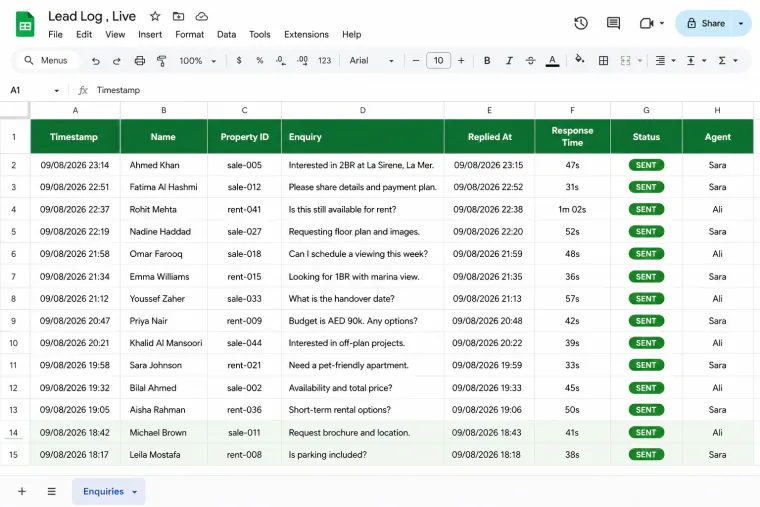Viewport: 760px width, 507px height.
Task: Format as currency with dollar icon
Action: (x=239, y=61)
